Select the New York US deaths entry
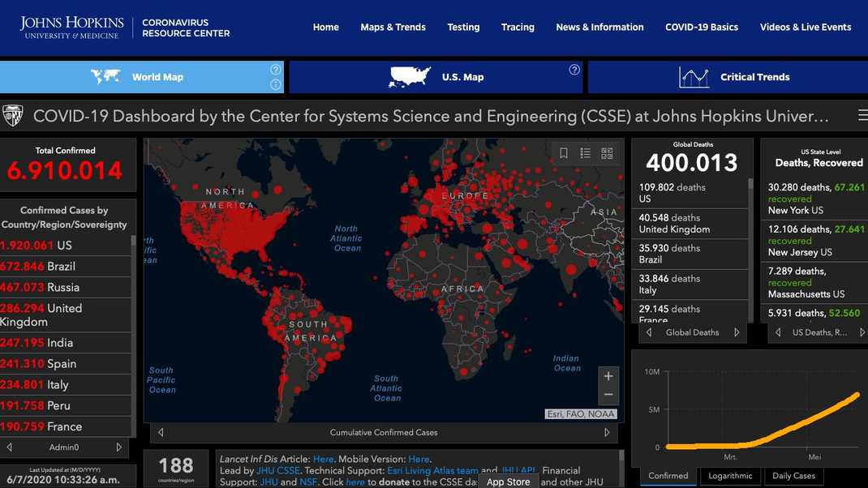 click(x=814, y=199)
